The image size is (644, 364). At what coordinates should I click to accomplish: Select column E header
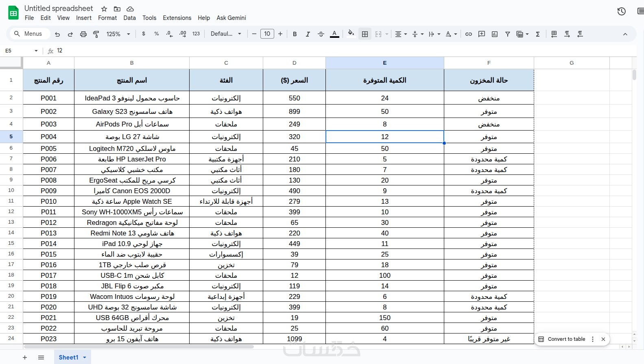coord(384,63)
